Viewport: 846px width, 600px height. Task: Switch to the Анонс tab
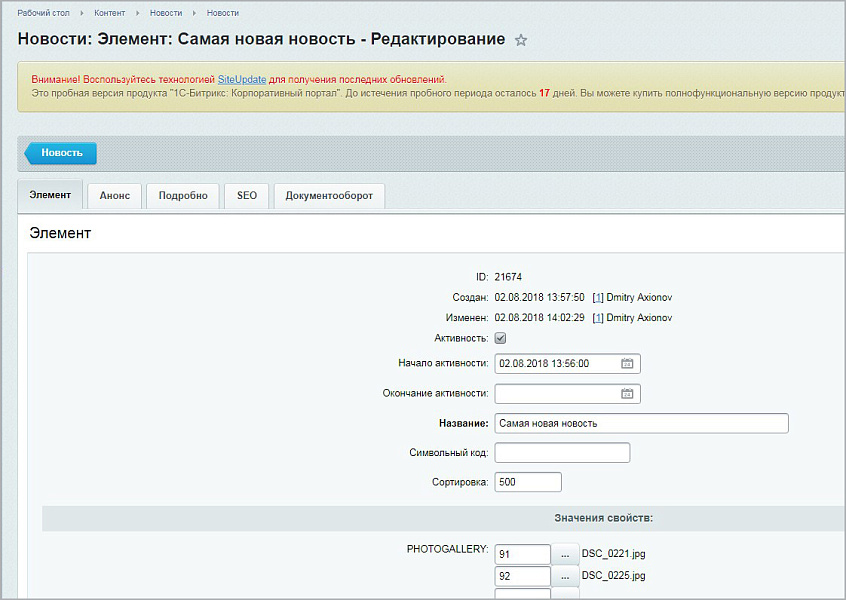tap(114, 195)
